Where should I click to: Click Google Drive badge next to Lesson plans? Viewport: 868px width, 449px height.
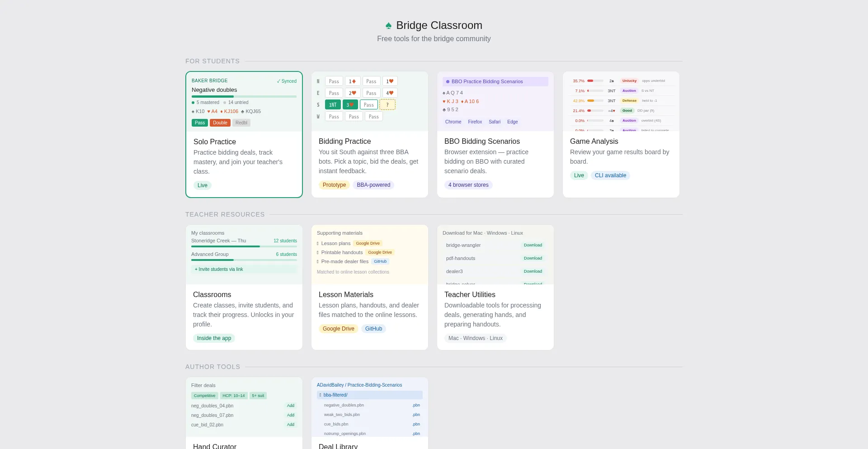click(x=368, y=243)
